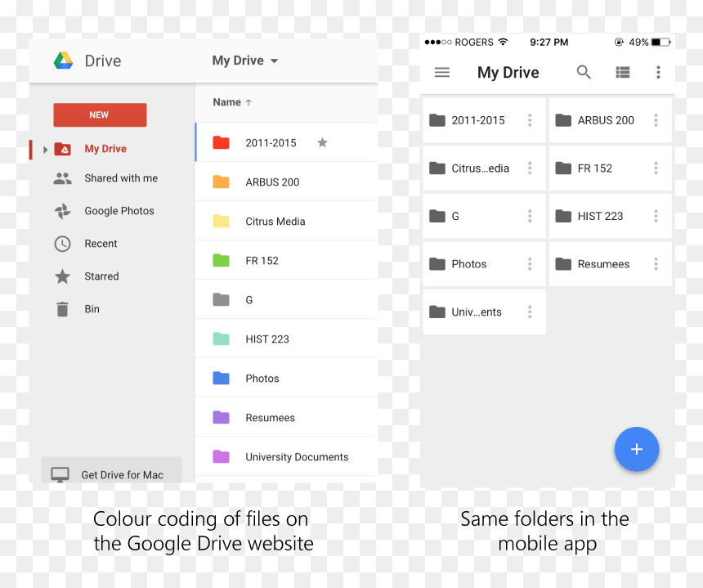
Task: Open 2011-2015 folder card in mobile app
Action: coord(484,120)
